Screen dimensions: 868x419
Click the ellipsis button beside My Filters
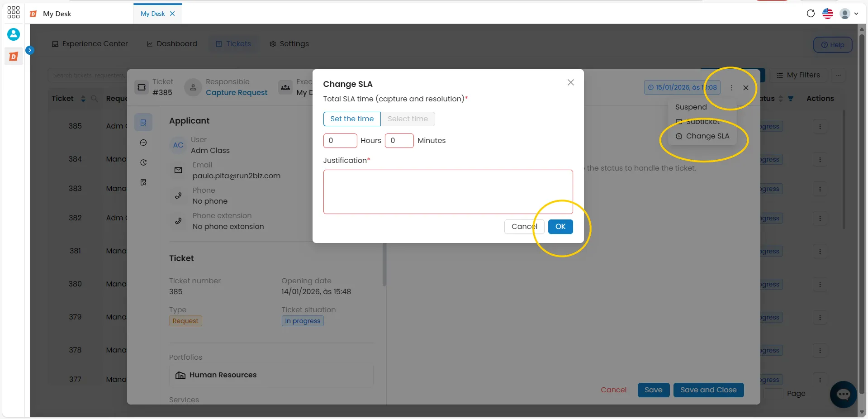coord(838,75)
